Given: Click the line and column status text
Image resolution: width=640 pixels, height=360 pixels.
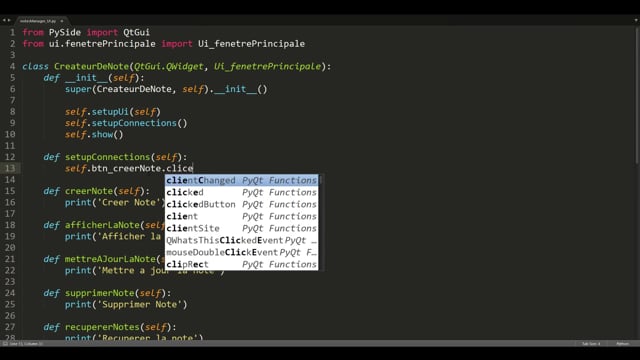Looking at the screenshot, I should pos(26,344).
